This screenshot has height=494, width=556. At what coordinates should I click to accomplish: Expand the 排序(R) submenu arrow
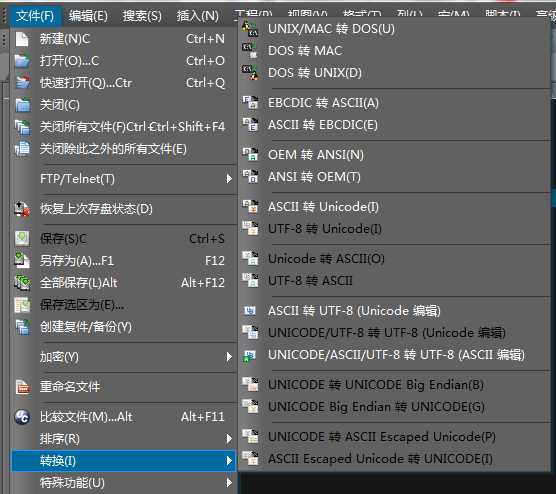[229, 439]
